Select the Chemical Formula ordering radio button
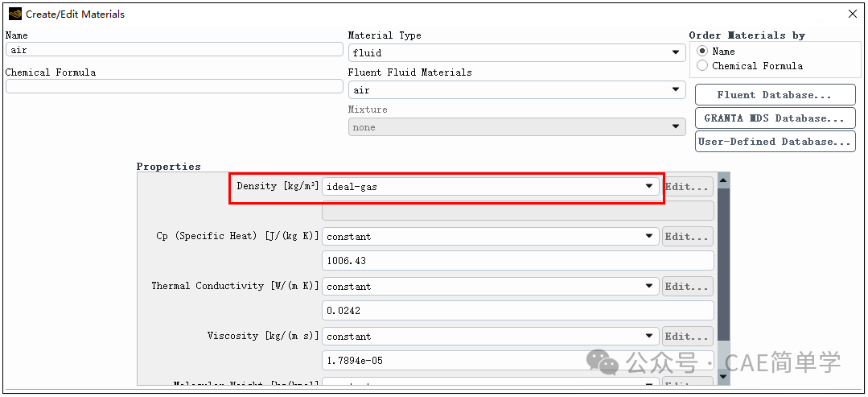The height and width of the screenshot is (397, 868). point(702,65)
